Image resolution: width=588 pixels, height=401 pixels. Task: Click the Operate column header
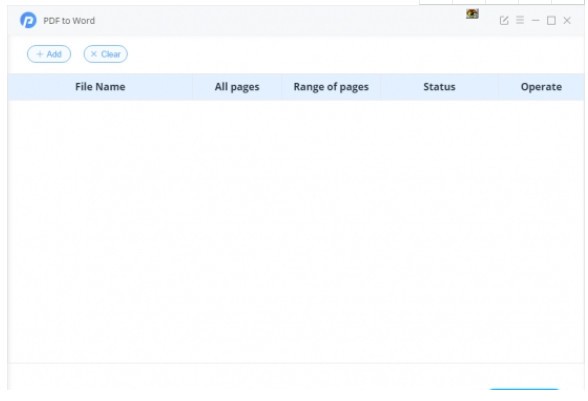541,87
